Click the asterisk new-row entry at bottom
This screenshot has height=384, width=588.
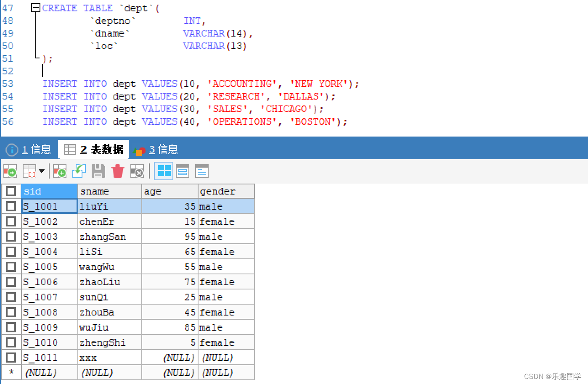coord(11,372)
